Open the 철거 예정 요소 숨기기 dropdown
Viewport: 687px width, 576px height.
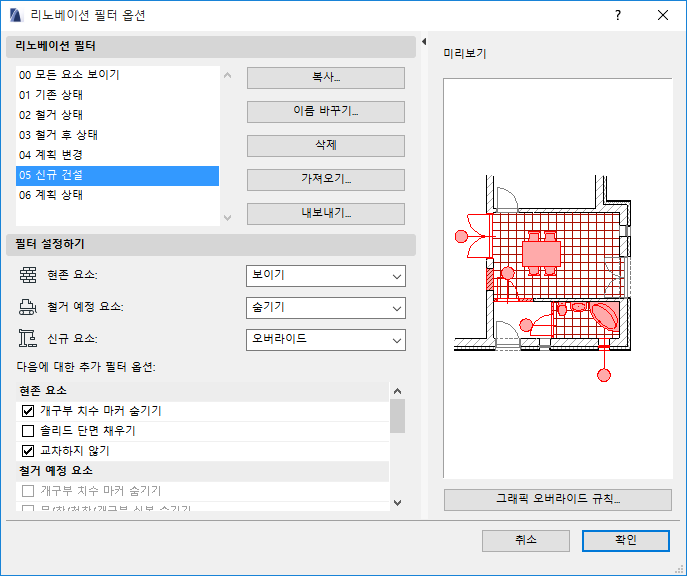326,308
